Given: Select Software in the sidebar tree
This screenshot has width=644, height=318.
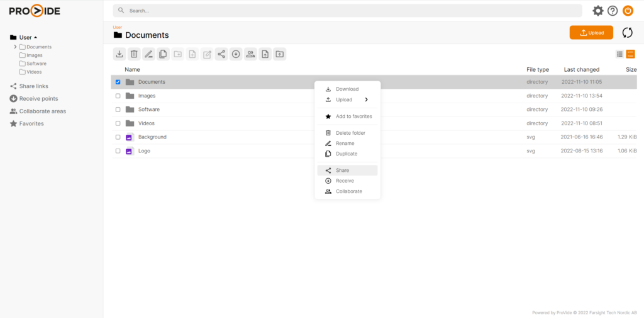Looking at the screenshot, I should tap(33, 64).
